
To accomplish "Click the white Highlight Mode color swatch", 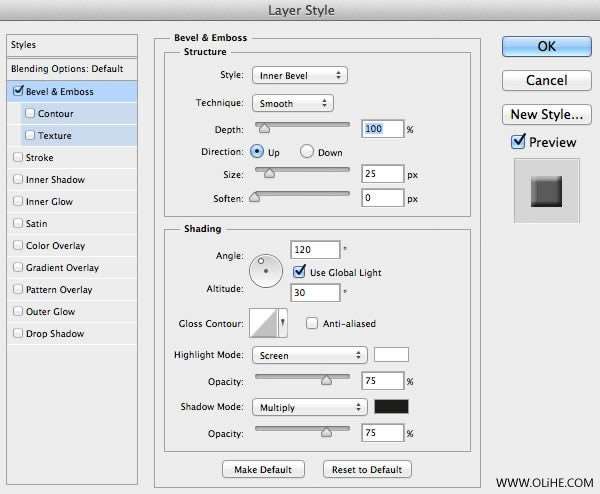I will (x=391, y=355).
